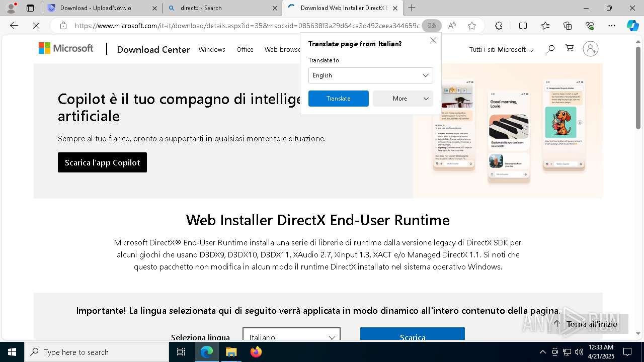Close the Download - UploadNow.io tab
This screenshot has height=362, width=644.
pos(154,8)
